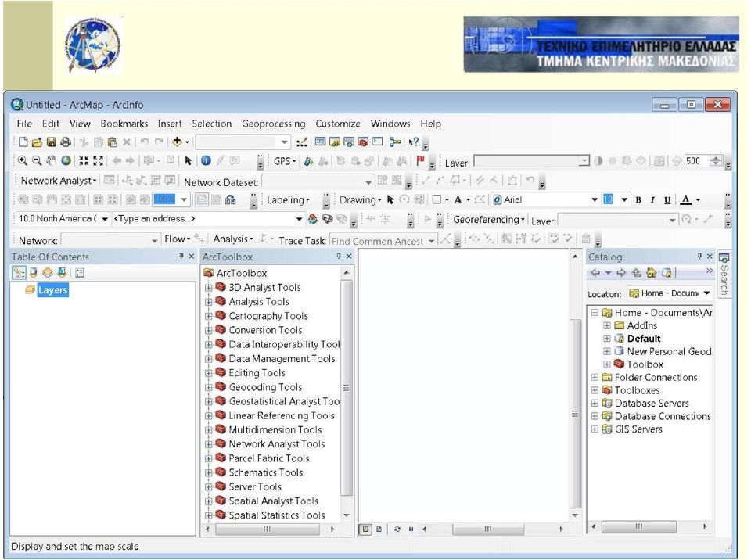
Task: Click the Paste icon in the standard toolbar
Action: pyautogui.click(x=113, y=142)
